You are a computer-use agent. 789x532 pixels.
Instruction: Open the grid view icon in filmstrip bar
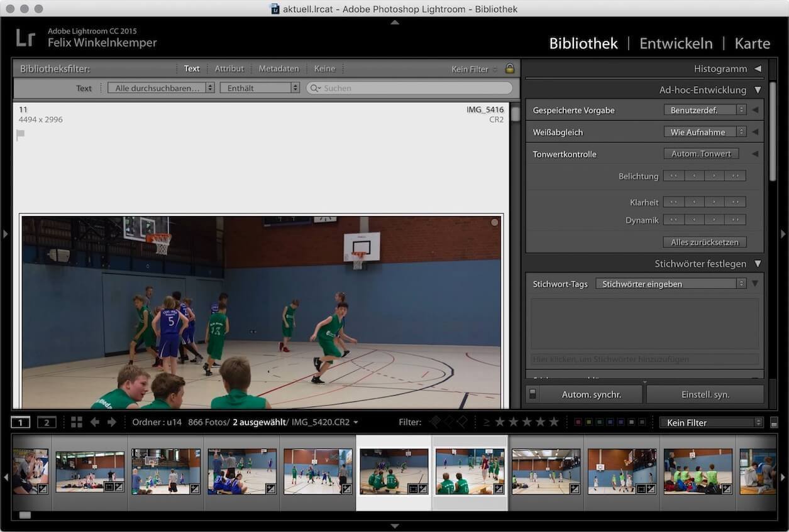coord(77,422)
